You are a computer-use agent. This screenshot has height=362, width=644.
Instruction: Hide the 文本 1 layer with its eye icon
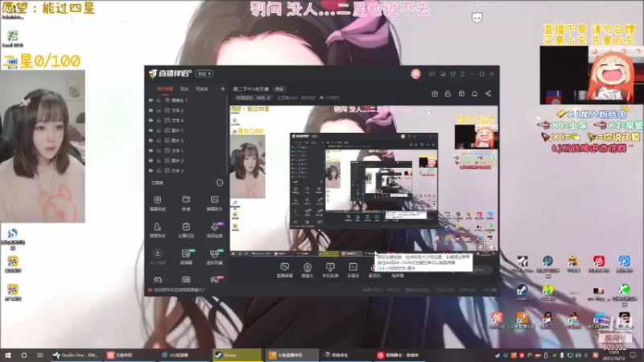coord(151,150)
